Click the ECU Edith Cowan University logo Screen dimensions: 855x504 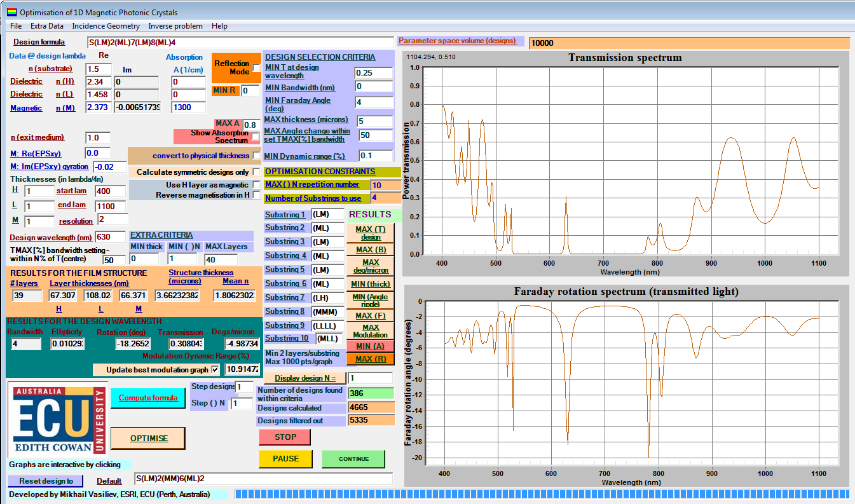click(57, 419)
